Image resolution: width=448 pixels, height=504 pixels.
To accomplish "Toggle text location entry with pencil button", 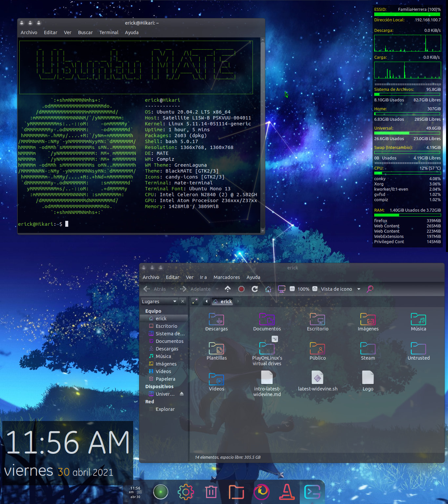I will pos(195,301).
